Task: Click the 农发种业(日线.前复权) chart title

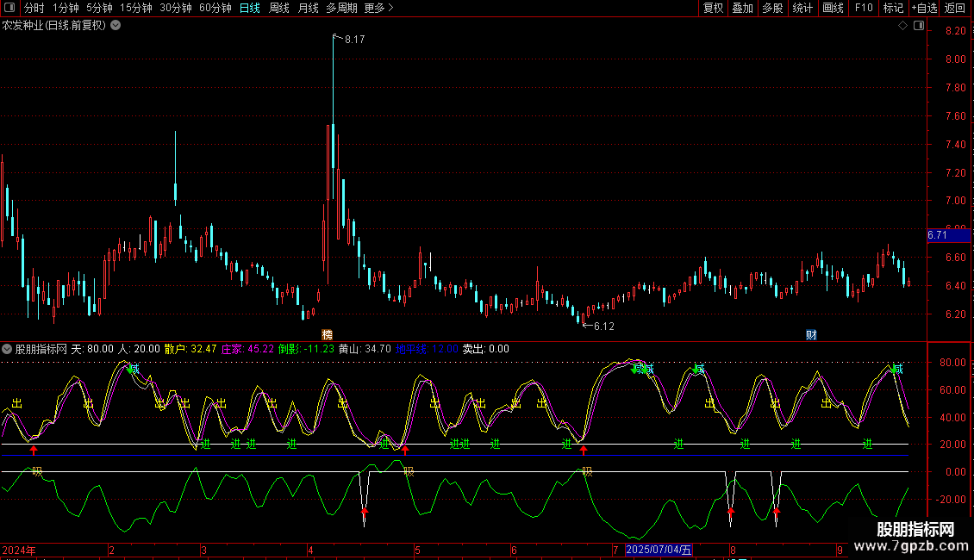Action: click(x=54, y=26)
